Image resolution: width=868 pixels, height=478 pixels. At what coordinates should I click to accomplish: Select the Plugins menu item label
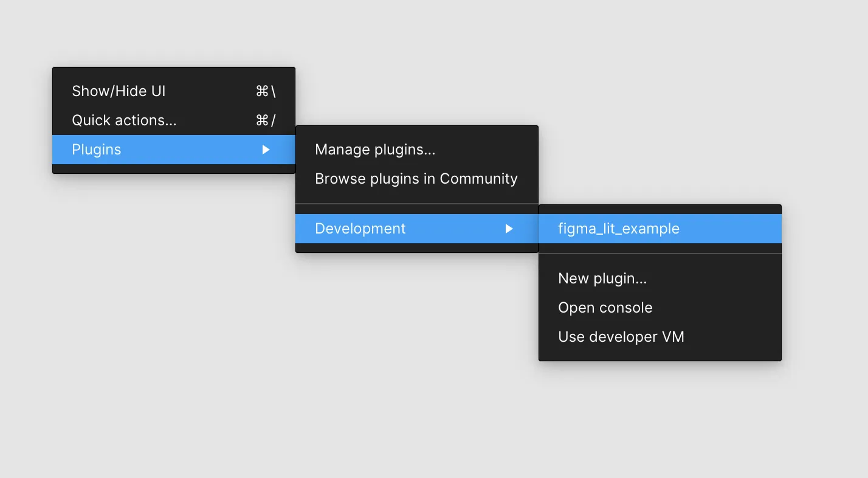[x=97, y=150]
